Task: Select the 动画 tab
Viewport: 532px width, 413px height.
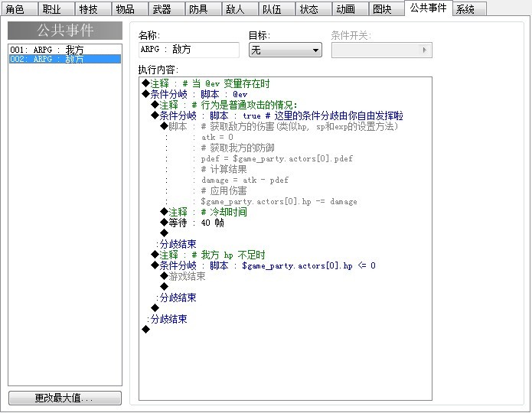Action: [x=350, y=9]
